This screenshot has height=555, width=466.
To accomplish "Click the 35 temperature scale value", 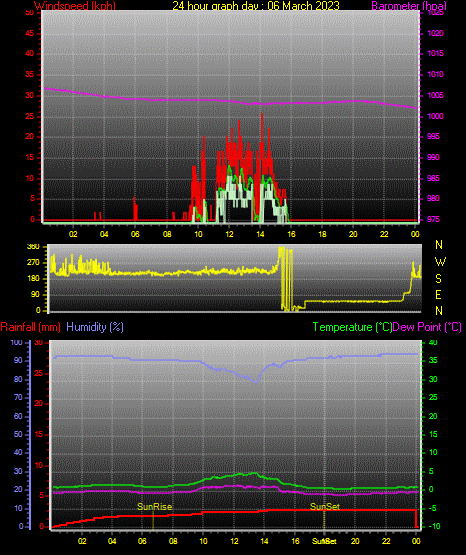I will click(x=433, y=360).
